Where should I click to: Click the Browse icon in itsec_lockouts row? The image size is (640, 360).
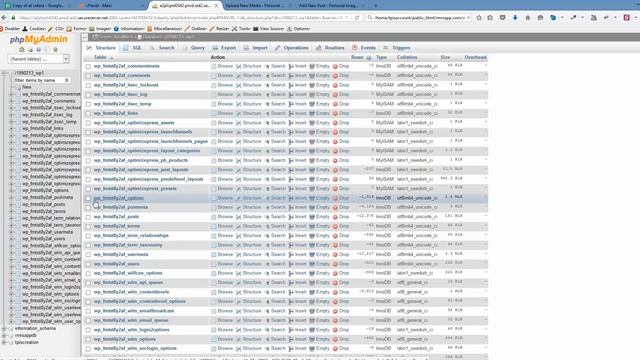213,85
